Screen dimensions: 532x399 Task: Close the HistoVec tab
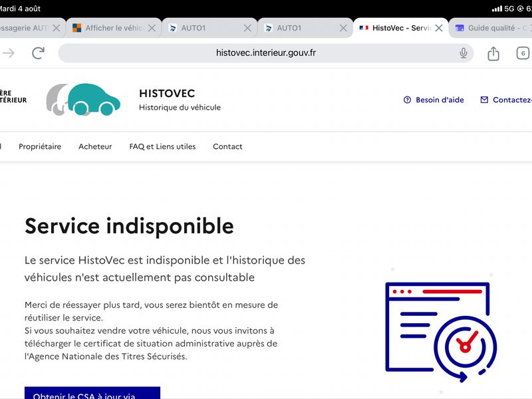(439, 28)
